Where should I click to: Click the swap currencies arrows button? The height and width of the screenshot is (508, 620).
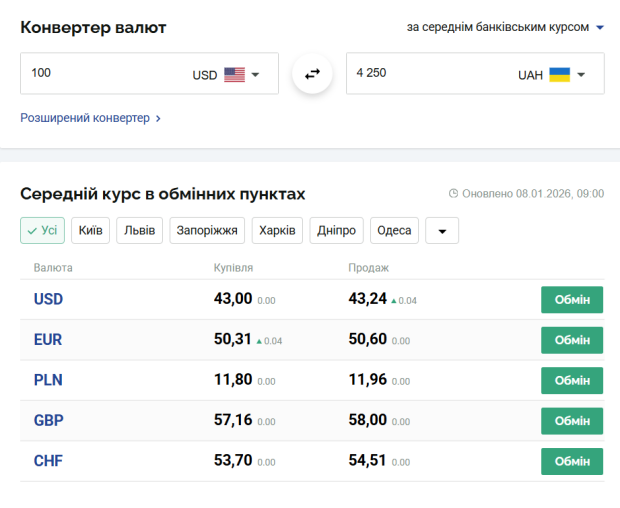(x=312, y=74)
